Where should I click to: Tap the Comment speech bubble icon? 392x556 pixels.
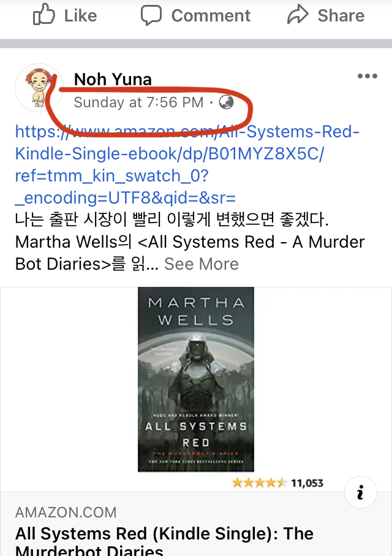[151, 15]
